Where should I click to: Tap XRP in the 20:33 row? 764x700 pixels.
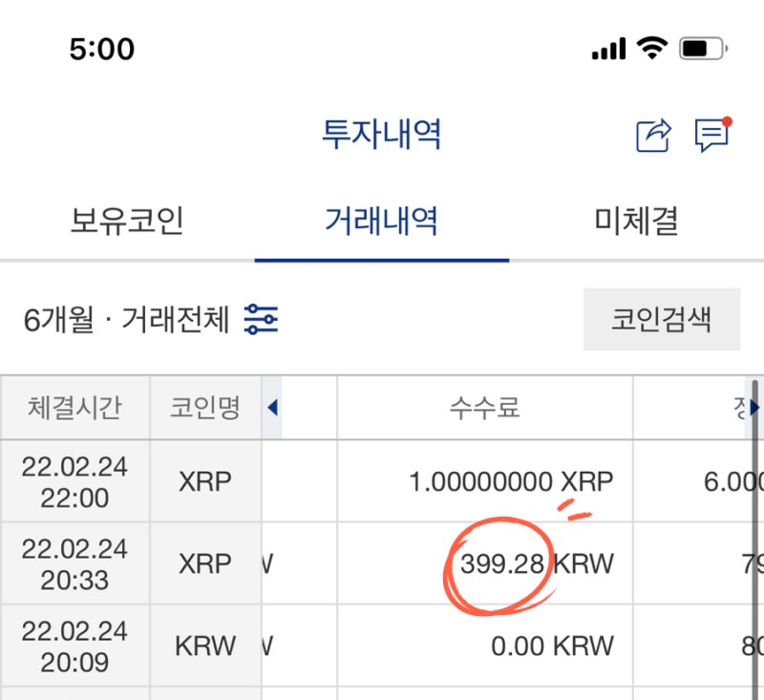point(205,563)
